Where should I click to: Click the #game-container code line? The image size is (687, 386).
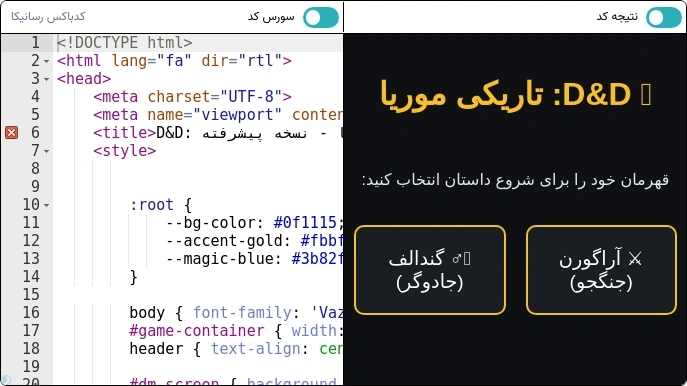[236, 330]
